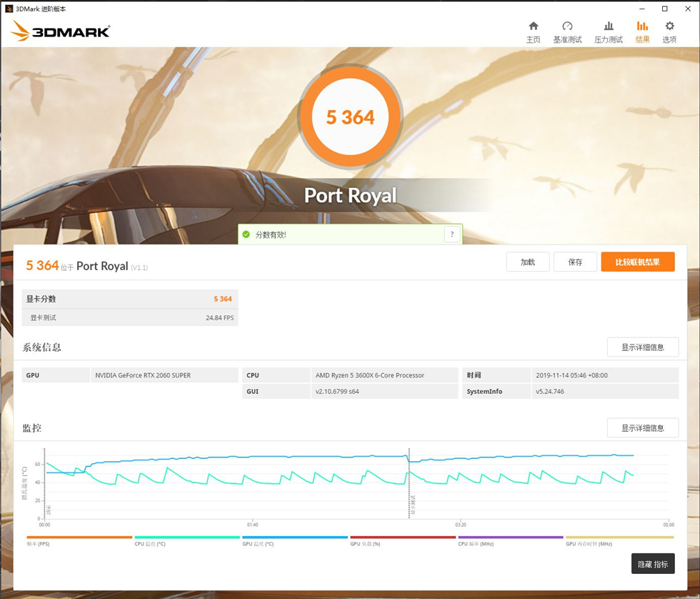This screenshot has height=599, width=700.
Task: Open the 选项 options gear icon
Action: click(669, 26)
